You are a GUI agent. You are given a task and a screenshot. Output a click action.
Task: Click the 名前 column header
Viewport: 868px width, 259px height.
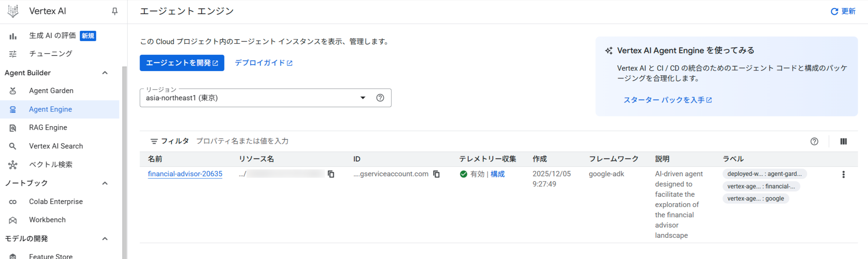pos(155,159)
